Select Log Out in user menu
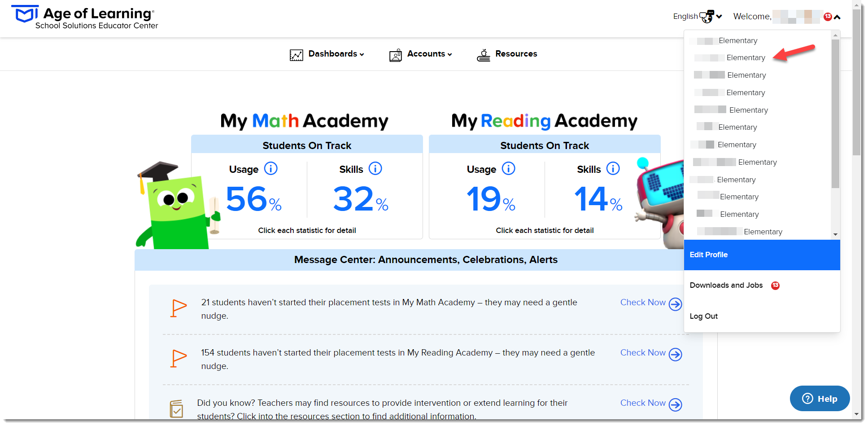Screen dimensions: 868x426 pos(703,316)
